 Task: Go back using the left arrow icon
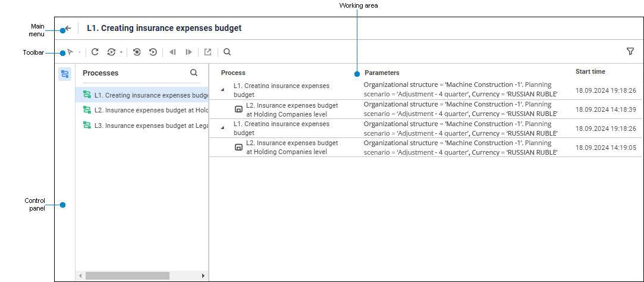point(68,29)
